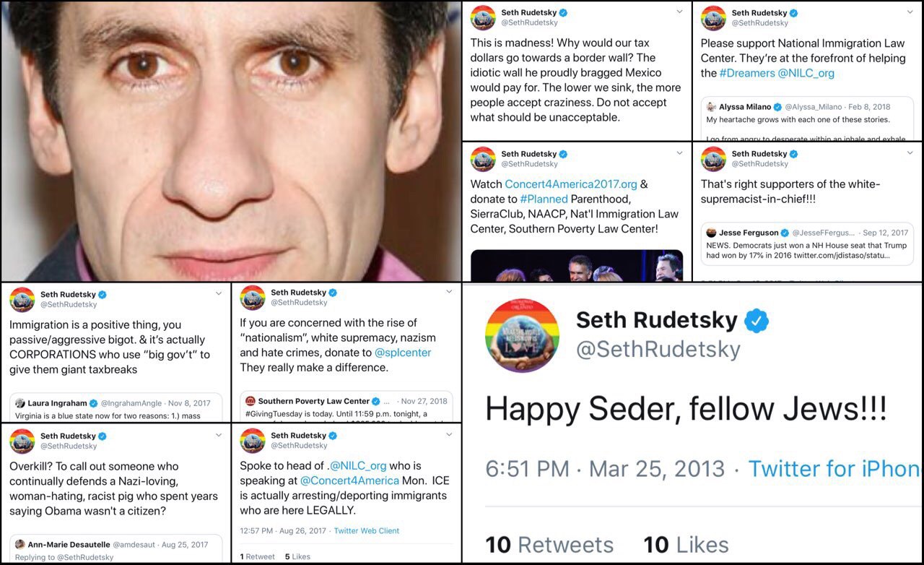Expand the options arrow on the immigration bigot tweet
Screen dimensions: 924x565
[x=219, y=293]
